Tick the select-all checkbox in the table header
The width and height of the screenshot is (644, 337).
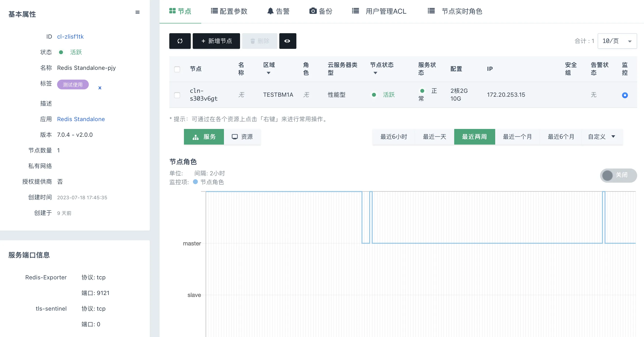click(x=177, y=69)
